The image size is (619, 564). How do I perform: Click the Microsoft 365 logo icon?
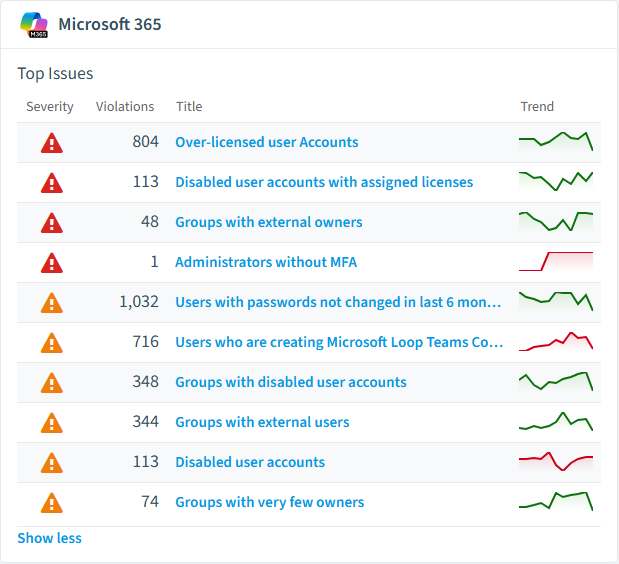pyautogui.click(x=34, y=24)
